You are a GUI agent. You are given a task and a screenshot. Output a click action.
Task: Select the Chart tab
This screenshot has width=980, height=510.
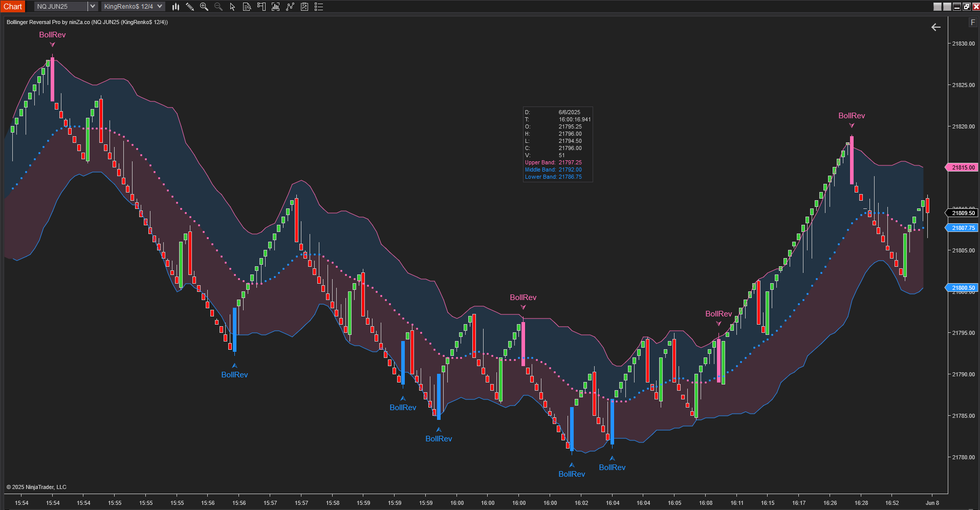point(13,7)
